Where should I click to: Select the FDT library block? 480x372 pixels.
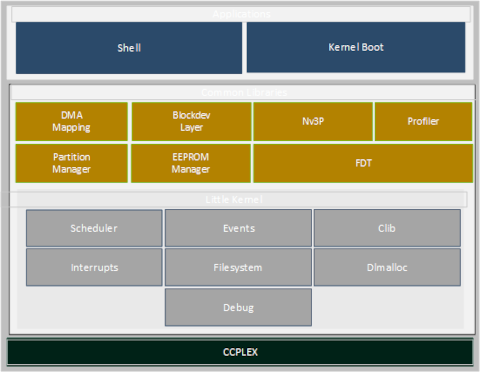(x=363, y=163)
